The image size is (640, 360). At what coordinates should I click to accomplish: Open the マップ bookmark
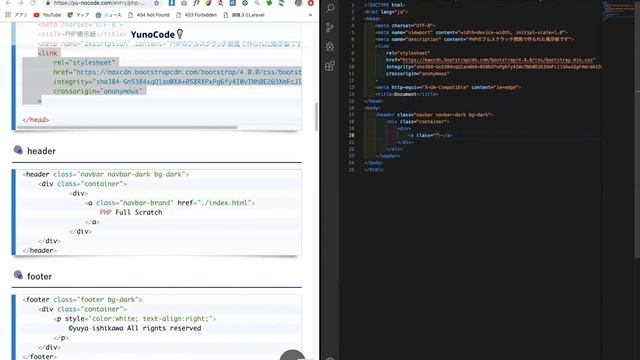[x=78, y=15]
